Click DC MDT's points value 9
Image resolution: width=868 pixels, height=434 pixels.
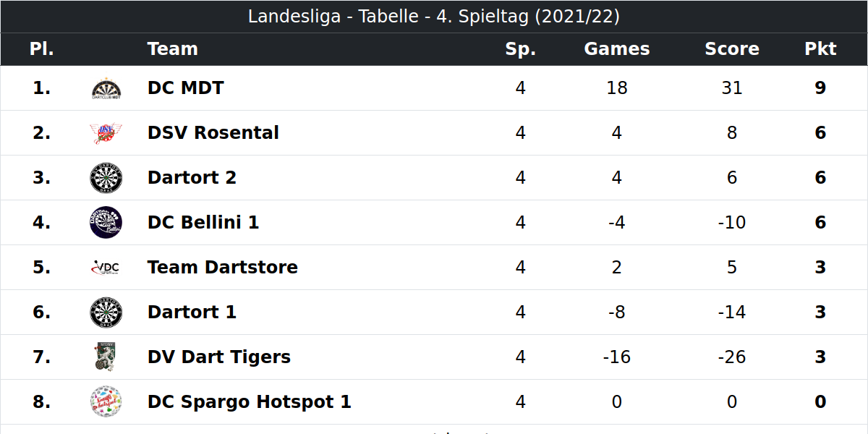(820, 88)
